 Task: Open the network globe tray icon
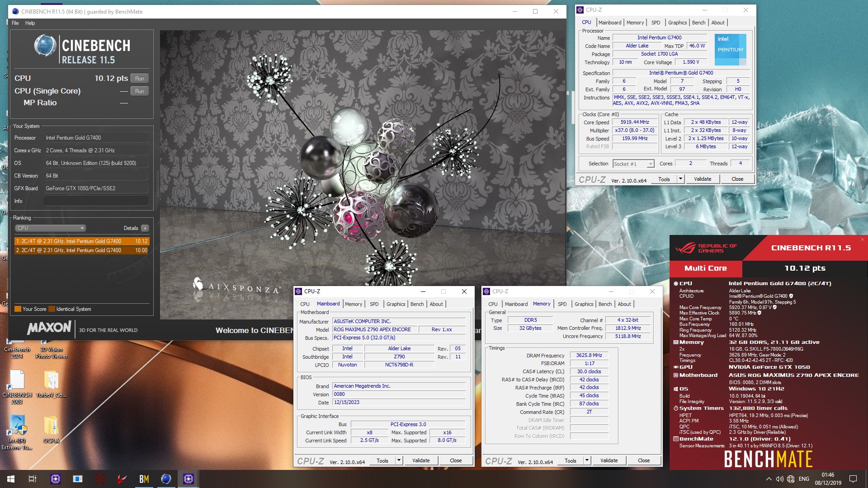791,479
